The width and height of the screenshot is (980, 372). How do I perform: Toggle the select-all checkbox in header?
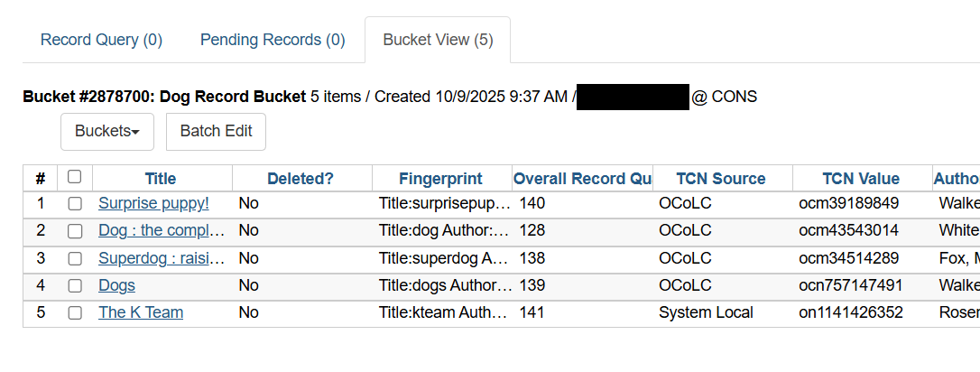(x=75, y=178)
